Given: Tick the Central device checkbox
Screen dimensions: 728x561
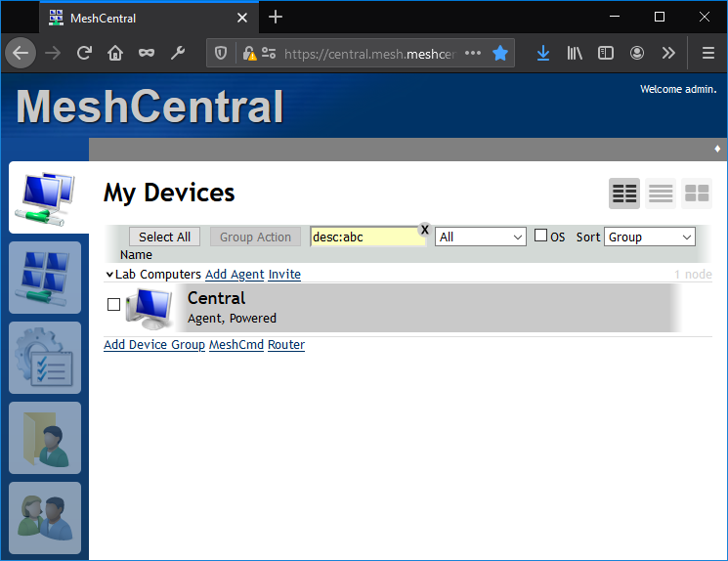Looking at the screenshot, I should click(x=113, y=305).
